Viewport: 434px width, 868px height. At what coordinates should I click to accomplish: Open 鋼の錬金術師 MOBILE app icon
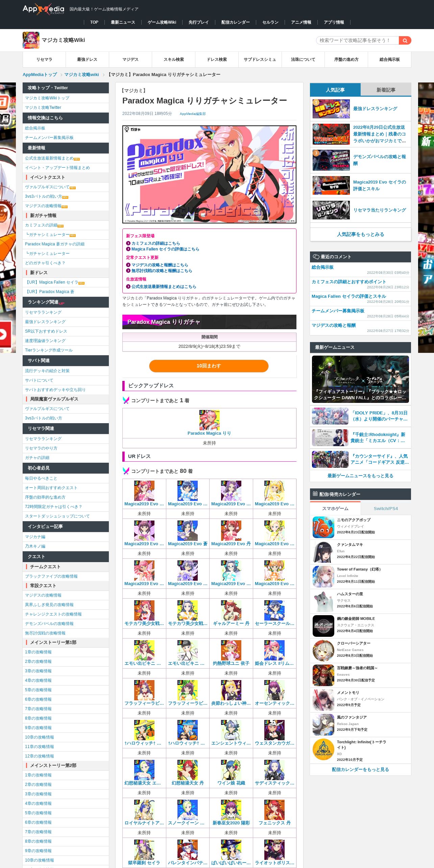coord(323,626)
